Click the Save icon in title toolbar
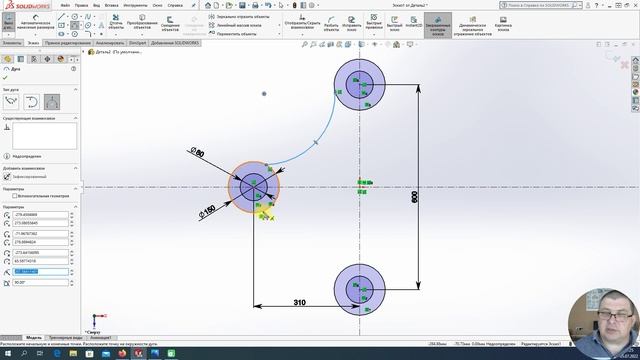This screenshot has width=640, height=360. point(242,5)
